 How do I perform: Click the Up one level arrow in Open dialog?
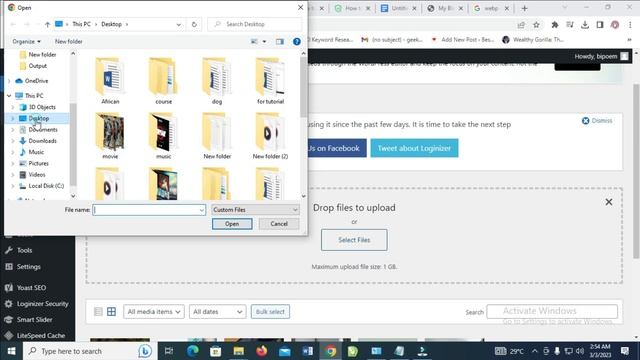[x=47, y=24]
